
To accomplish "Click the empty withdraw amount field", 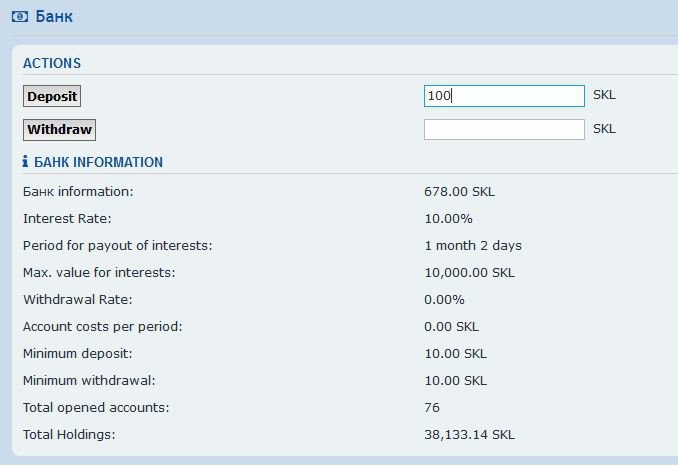I will [x=503, y=130].
